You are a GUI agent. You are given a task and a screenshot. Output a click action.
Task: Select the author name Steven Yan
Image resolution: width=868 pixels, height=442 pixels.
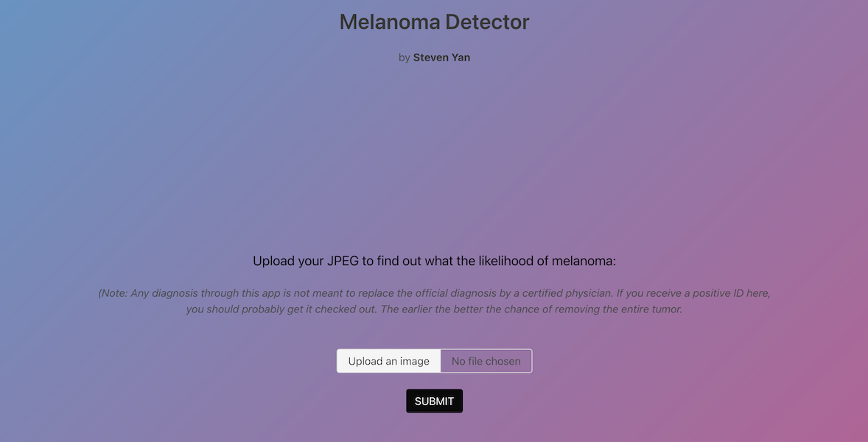[443, 57]
